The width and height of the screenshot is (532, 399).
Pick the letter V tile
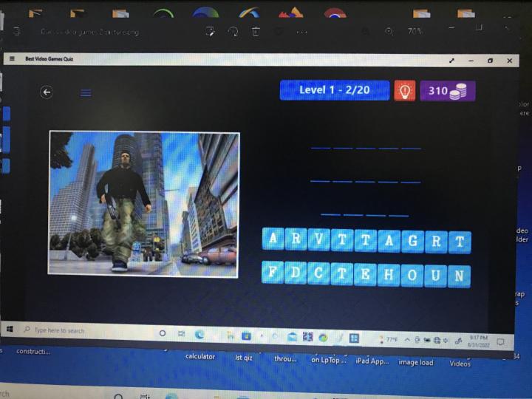tap(319, 239)
